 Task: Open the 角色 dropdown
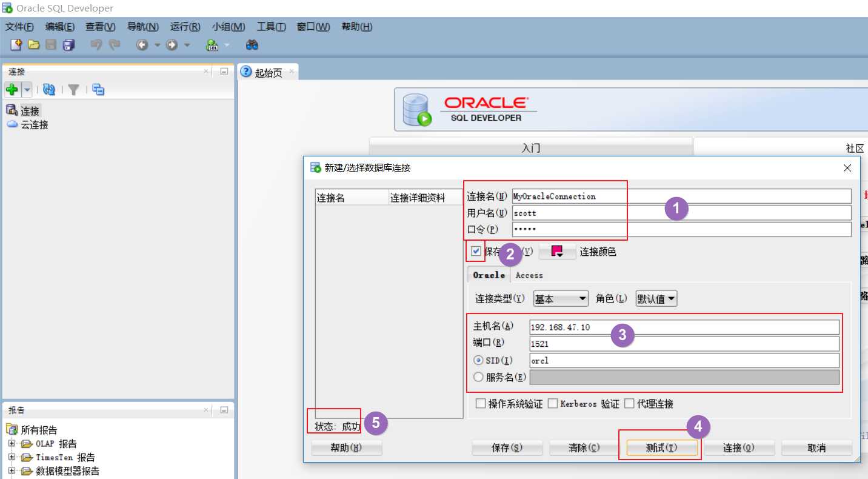pyautogui.click(x=656, y=299)
